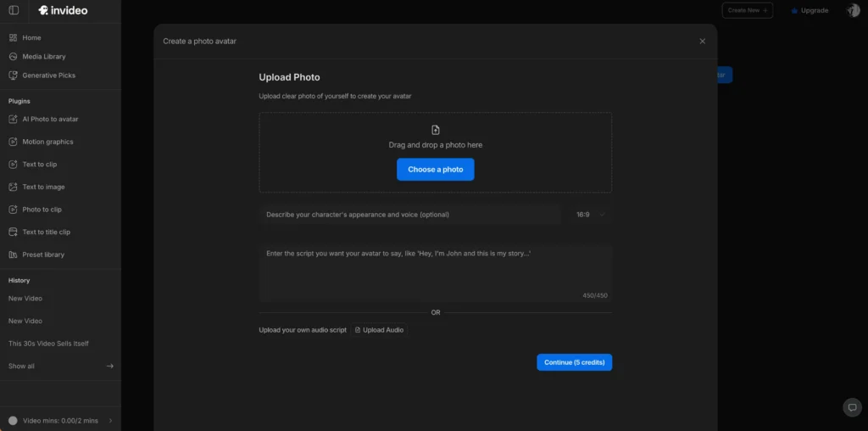
Task: Click the Choose a photo button
Action: click(x=436, y=170)
